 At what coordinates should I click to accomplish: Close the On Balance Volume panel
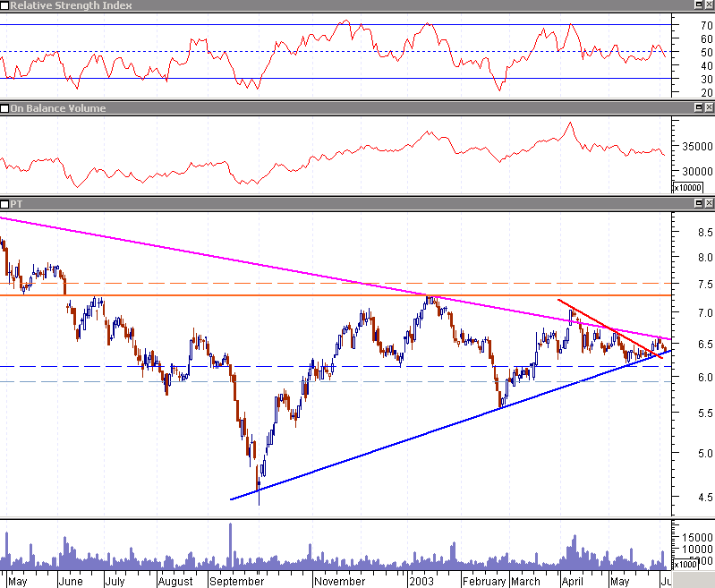(709, 107)
